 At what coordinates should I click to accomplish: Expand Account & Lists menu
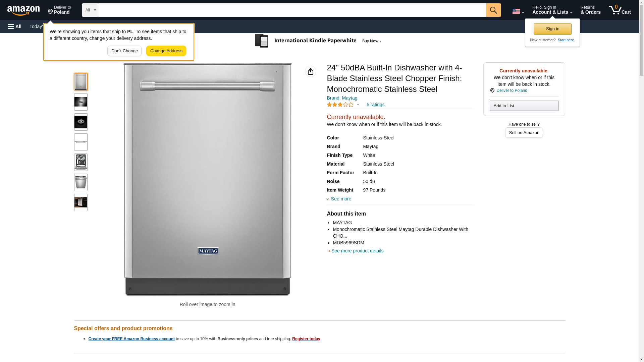(552, 10)
